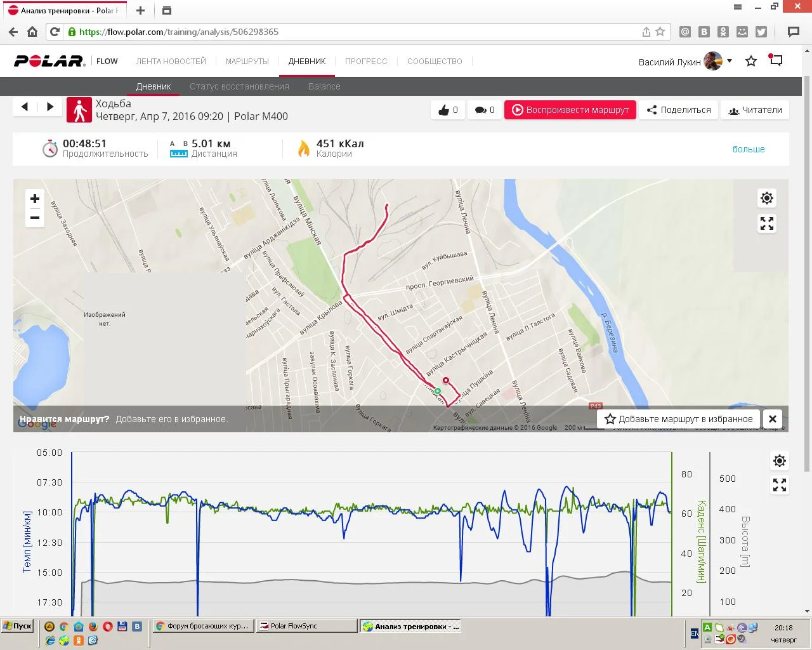The width and height of the screenshot is (812, 650).
Task: Click Воспроизвести маршрут button
Action: [x=570, y=110]
